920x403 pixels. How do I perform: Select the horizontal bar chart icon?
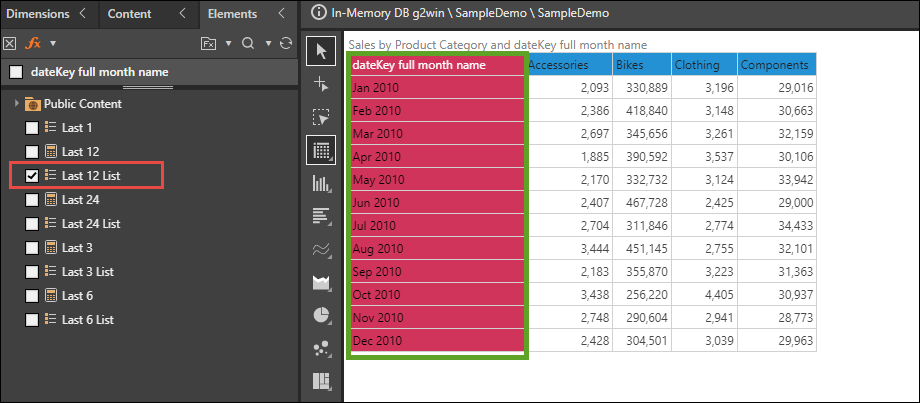point(321,216)
